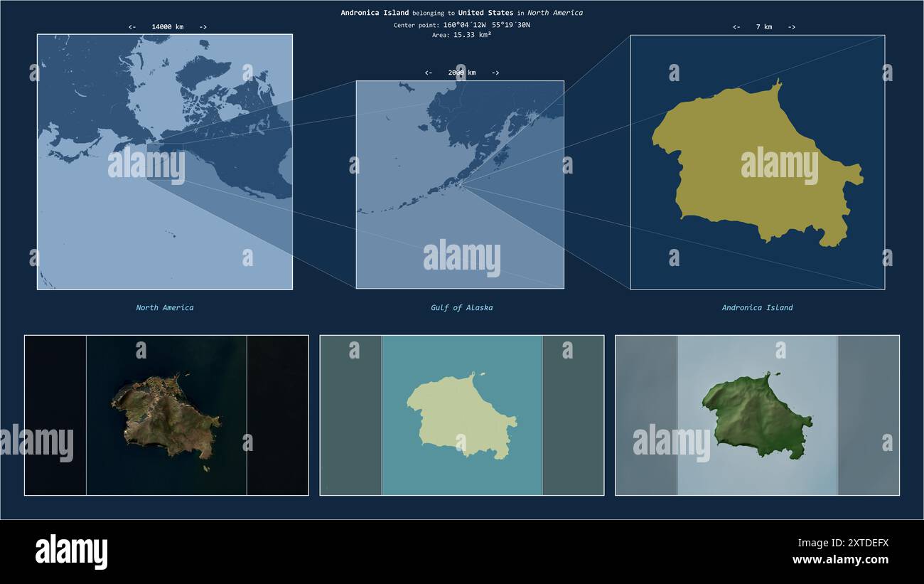Open the satellite imagery panel of island
The height and width of the screenshot is (584, 924).
click(166, 415)
